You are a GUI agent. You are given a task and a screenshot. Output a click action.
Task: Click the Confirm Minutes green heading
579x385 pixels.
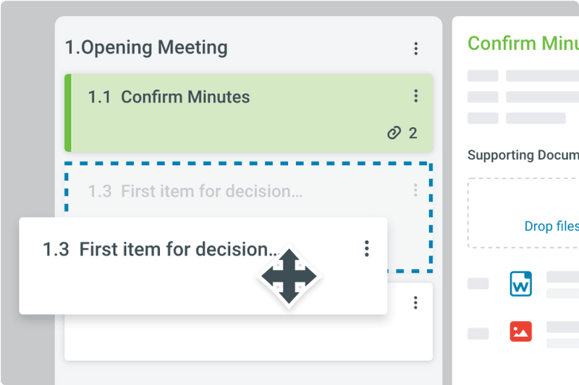(x=523, y=43)
